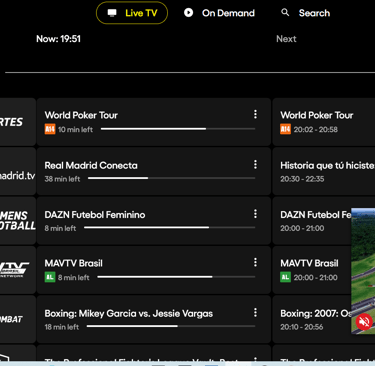Click the '10 min left' text
This screenshot has height=366, width=375.
[75, 130]
